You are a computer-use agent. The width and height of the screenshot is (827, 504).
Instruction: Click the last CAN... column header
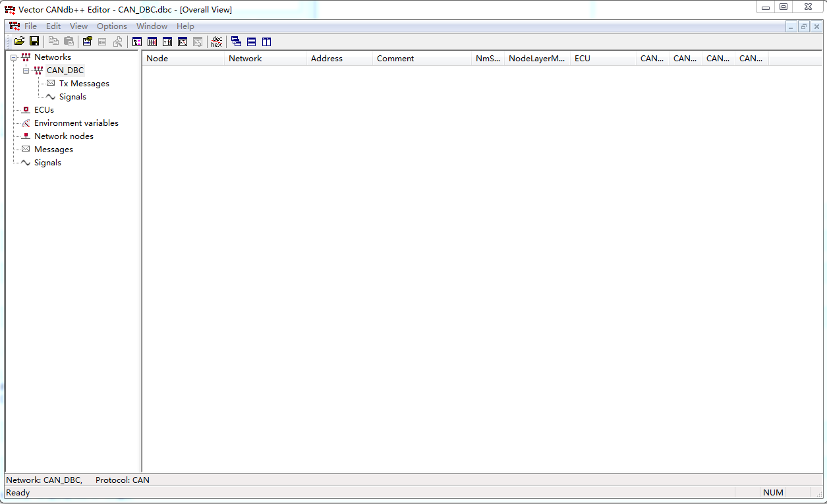tap(752, 59)
